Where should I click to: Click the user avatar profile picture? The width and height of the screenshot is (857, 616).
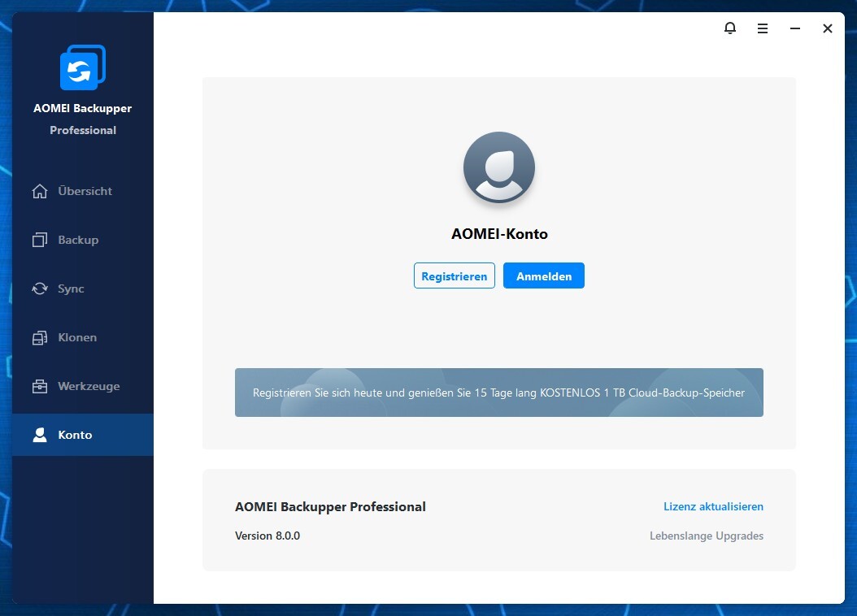(498, 167)
